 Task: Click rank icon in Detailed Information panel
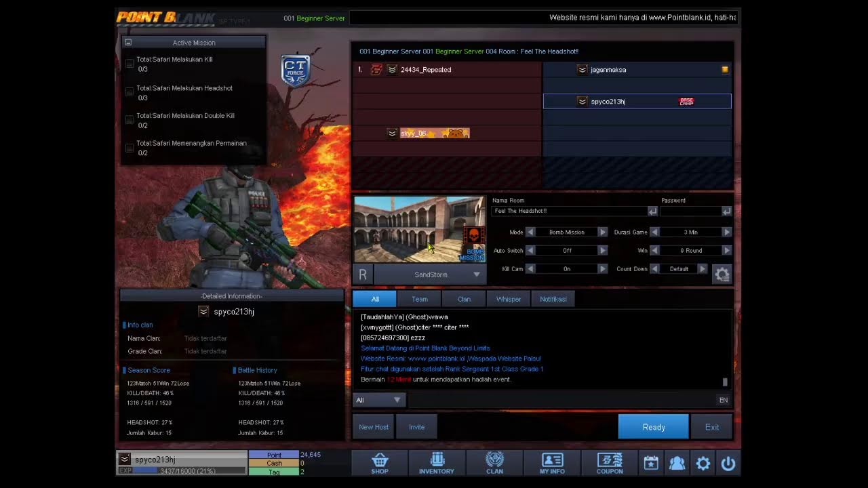coord(203,311)
